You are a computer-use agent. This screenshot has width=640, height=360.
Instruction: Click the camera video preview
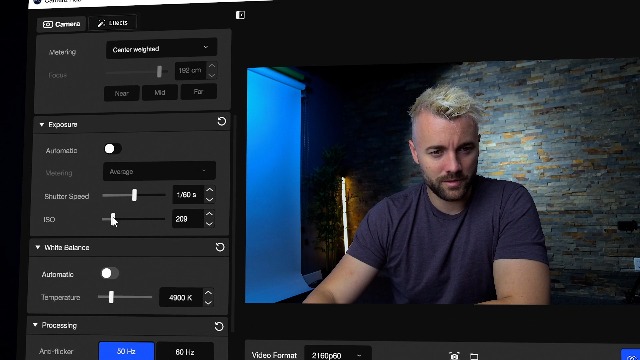point(443,182)
